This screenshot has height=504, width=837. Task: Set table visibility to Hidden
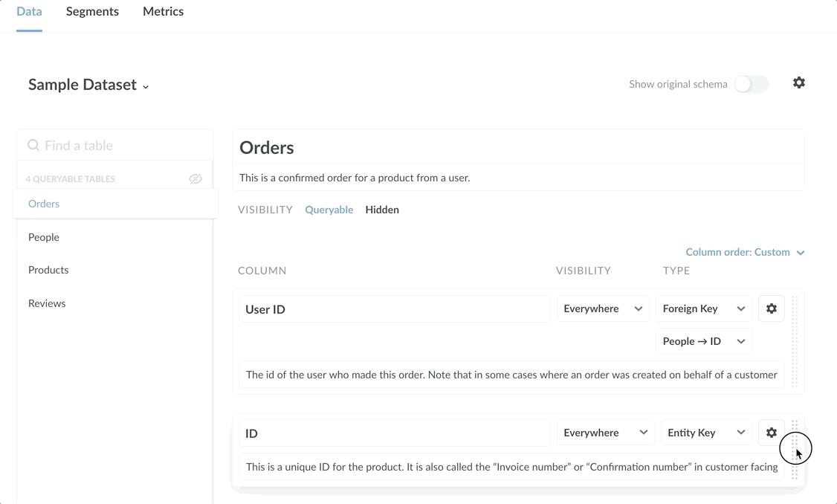382,210
